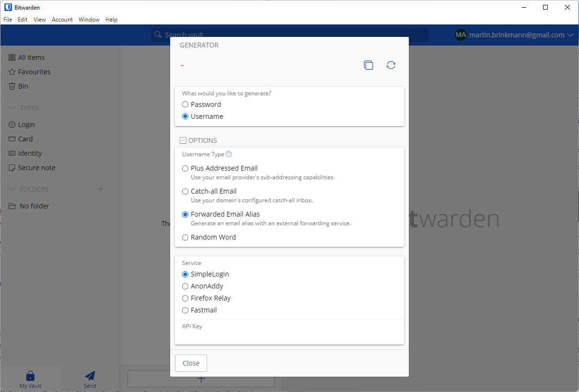Copy the generated username
Image resolution: width=579 pixels, height=392 pixels.
pos(368,65)
